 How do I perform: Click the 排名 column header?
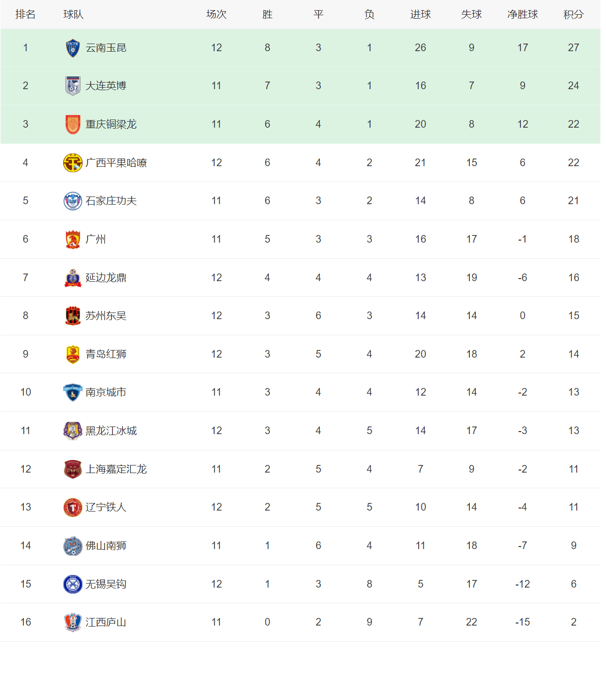coord(25,15)
